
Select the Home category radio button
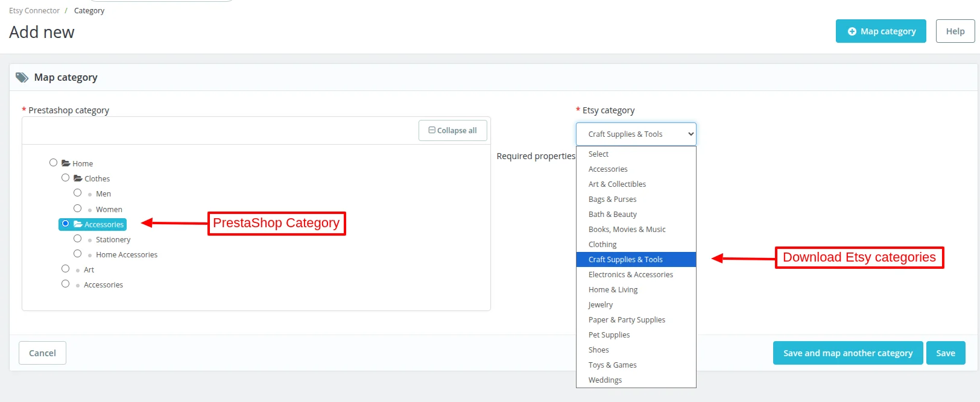point(53,163)
